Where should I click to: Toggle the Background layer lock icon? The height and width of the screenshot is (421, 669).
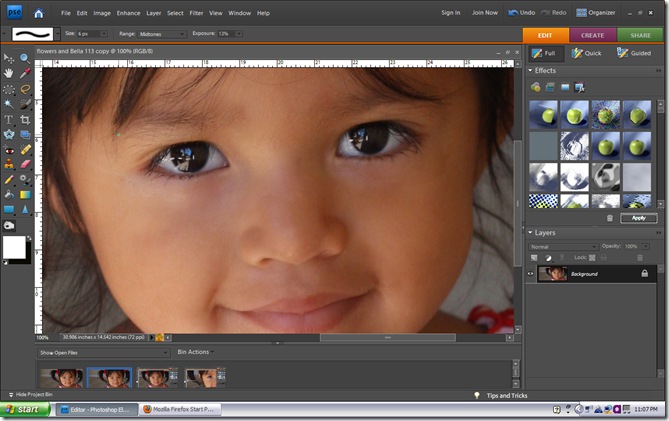tap(644, 273)
